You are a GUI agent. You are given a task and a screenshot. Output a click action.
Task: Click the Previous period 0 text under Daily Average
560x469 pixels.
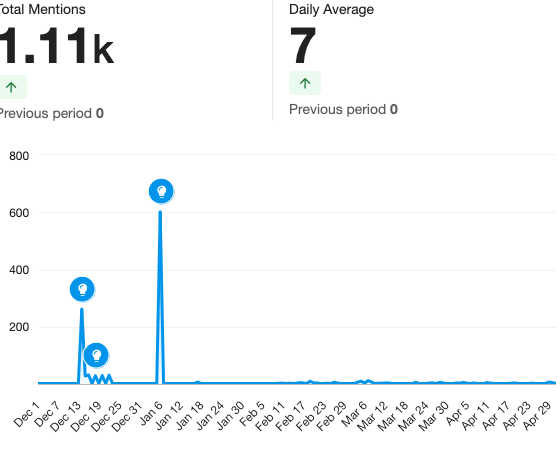[x=343, y=109]
